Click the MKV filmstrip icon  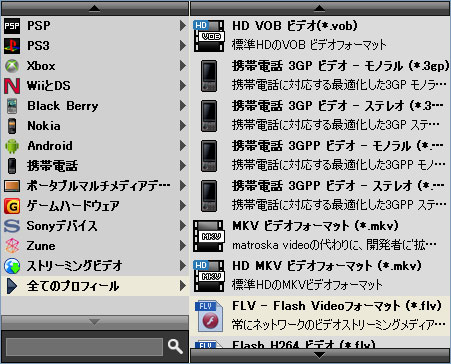209,236
